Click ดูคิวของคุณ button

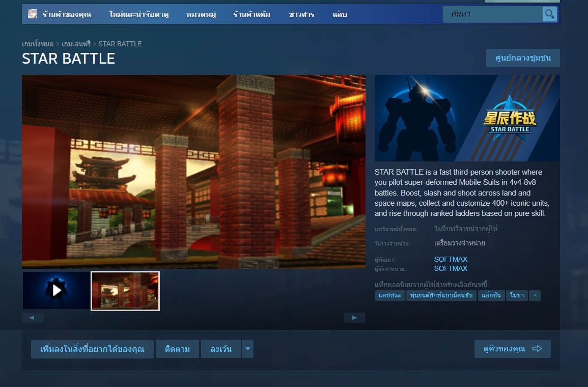tap(512, 349)
